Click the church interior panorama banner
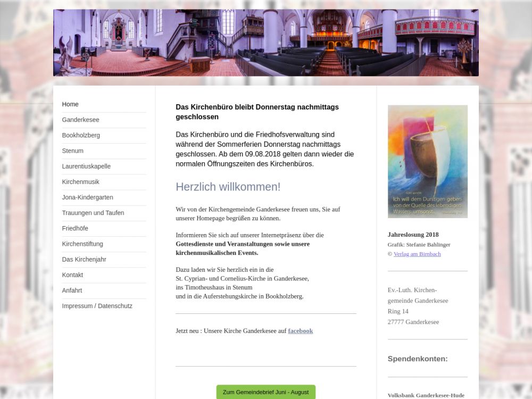The image size is (532, 399). tap(266, 43)
